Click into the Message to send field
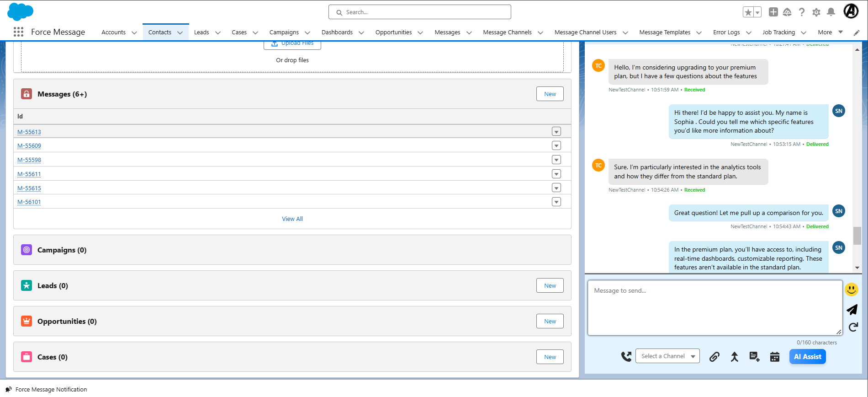 (x=715, y=307)
